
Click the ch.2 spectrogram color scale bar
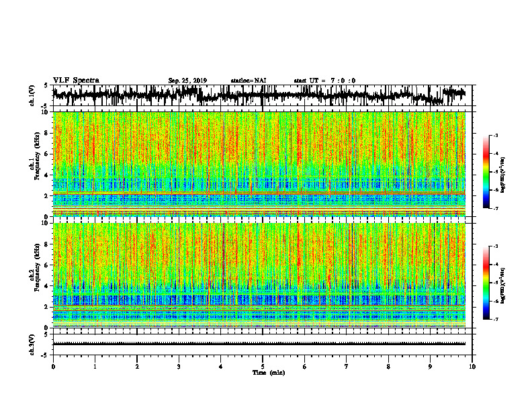pos(486,283)
